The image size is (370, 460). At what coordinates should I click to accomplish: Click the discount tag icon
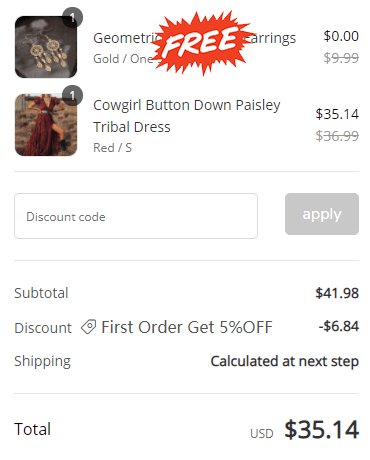(x=88, y=327)
